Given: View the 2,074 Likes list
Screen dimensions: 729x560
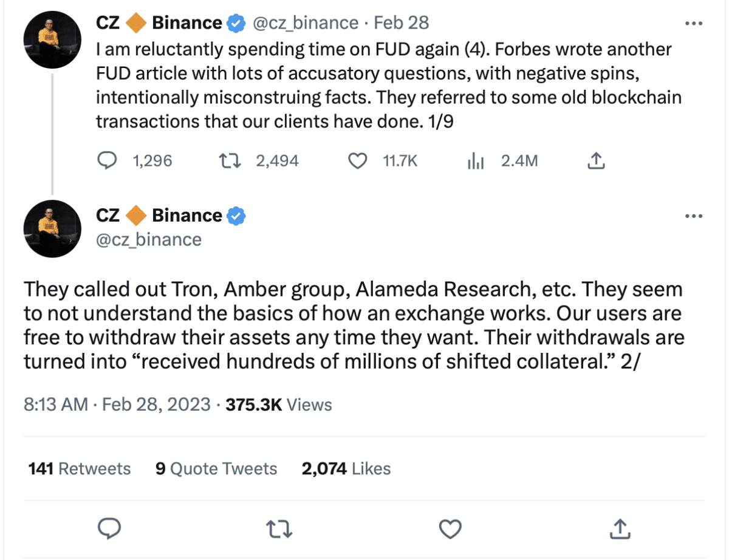Looking at the screenshot, I should (x=346, y=468).
